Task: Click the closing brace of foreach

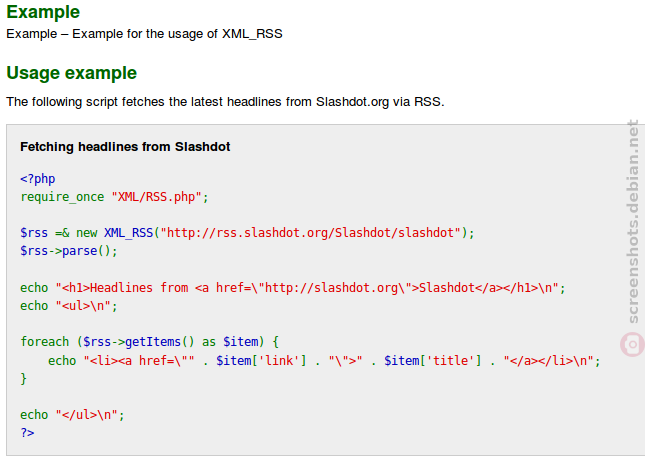Action: click(23, 379)
